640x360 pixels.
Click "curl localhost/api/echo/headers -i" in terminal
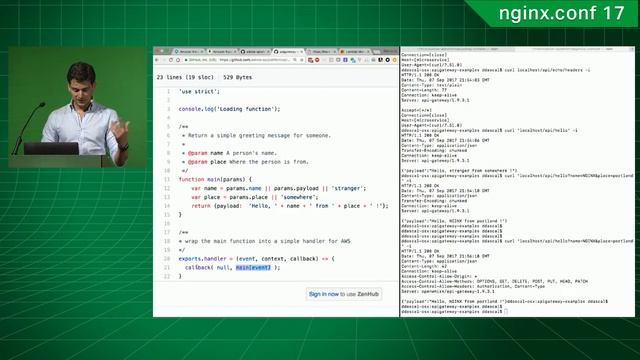[x=547, y=70]
